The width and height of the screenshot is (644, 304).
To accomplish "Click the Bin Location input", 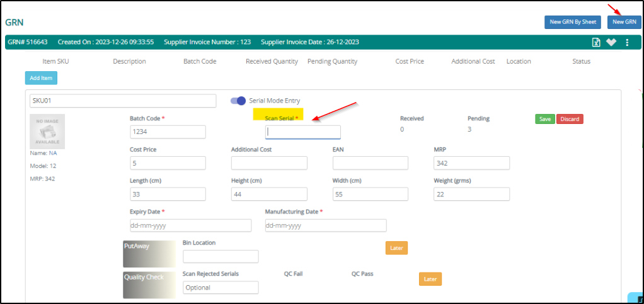I will click(221, 256).
